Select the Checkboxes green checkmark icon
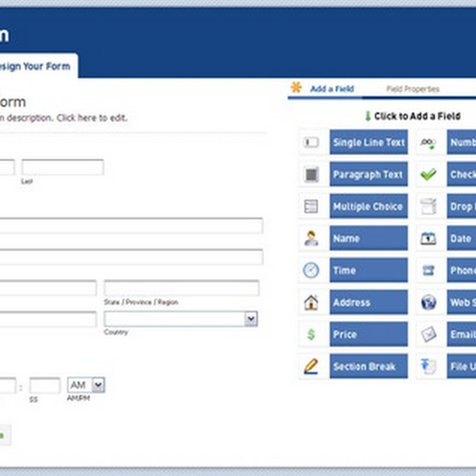476x476 pixels. click(428, 174)
